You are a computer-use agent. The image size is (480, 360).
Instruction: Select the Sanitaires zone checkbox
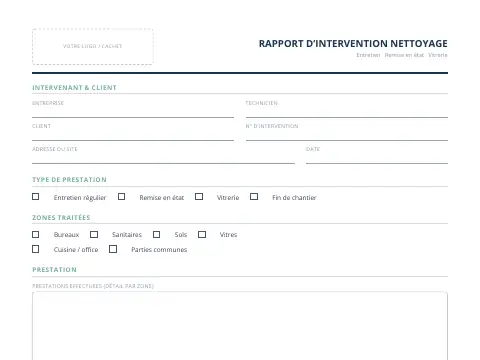click(x=94, y=235)
